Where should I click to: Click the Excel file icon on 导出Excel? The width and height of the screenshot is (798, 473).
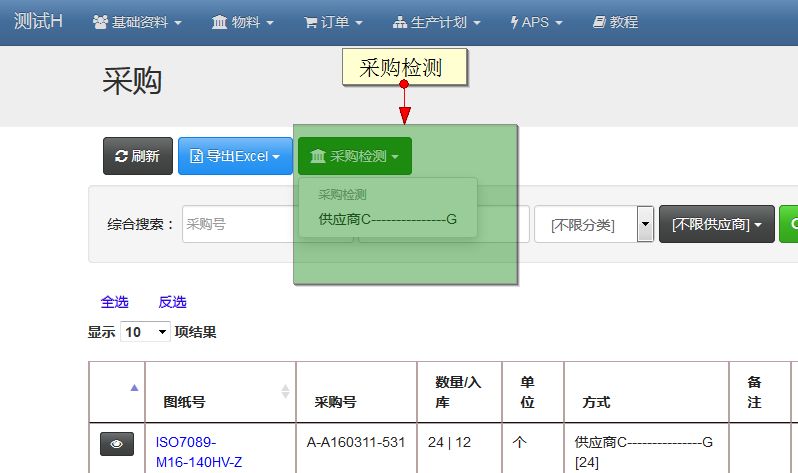tap(197, 157)
